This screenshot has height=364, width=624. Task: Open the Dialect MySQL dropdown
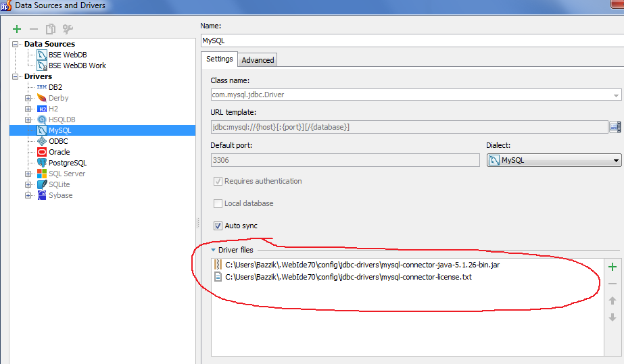(554, 160)
